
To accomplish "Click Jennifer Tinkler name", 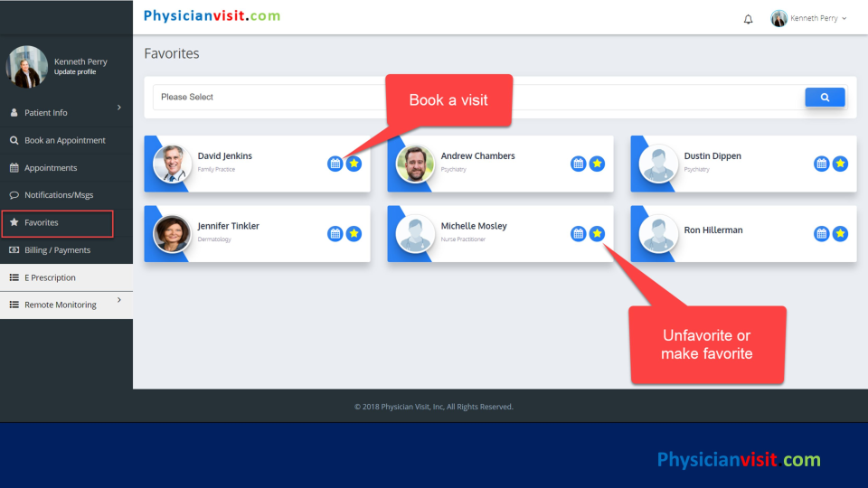I will [228, 226].
